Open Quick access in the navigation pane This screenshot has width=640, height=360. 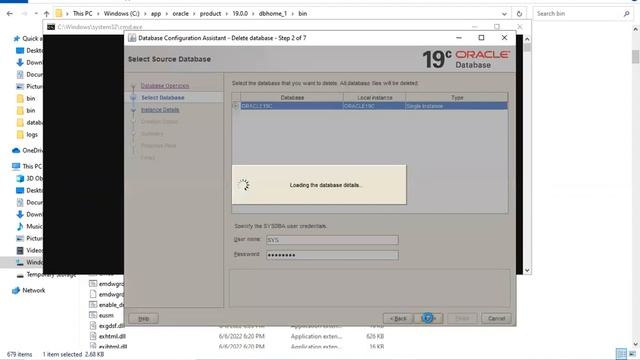28,38
